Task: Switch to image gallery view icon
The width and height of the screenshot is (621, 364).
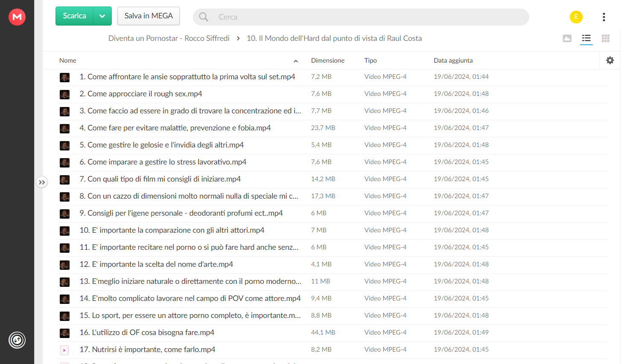Action: point(567,38)
